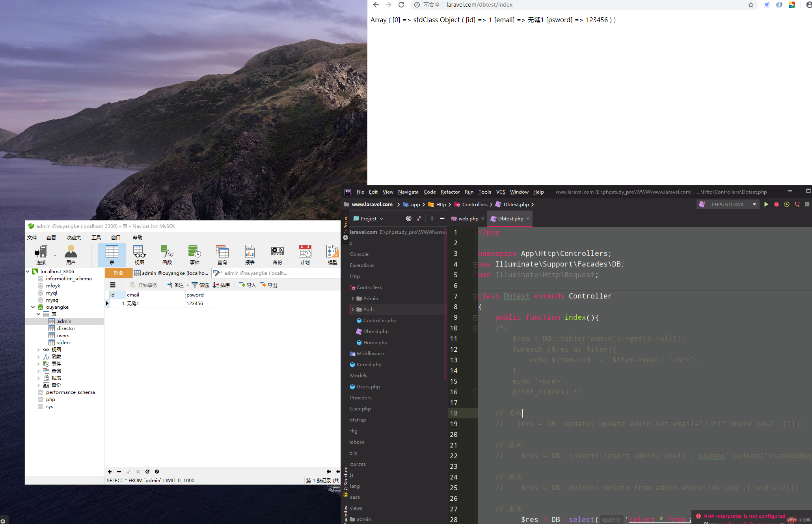Click locate file target icon in Project panel
The height and width of the screenshot is (524, 812).
click(409, 218)
